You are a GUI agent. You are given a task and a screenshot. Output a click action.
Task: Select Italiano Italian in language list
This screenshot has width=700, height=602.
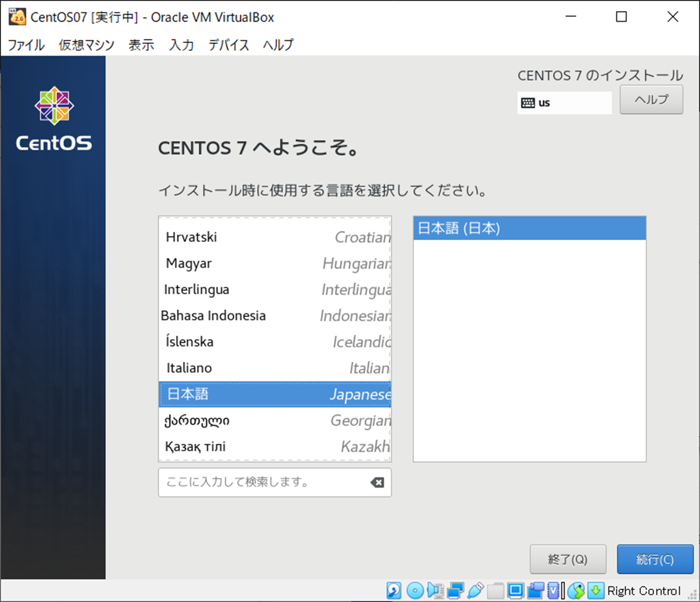[x=275, y=368]
